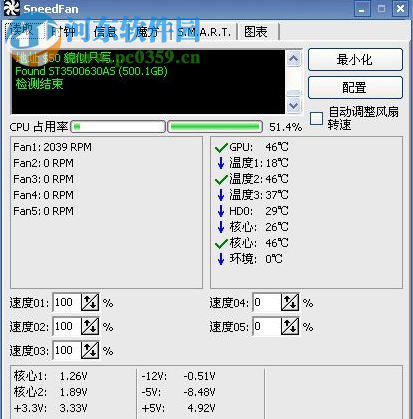
Task: Click the 检测结束 log line
Action: (39, 84)
